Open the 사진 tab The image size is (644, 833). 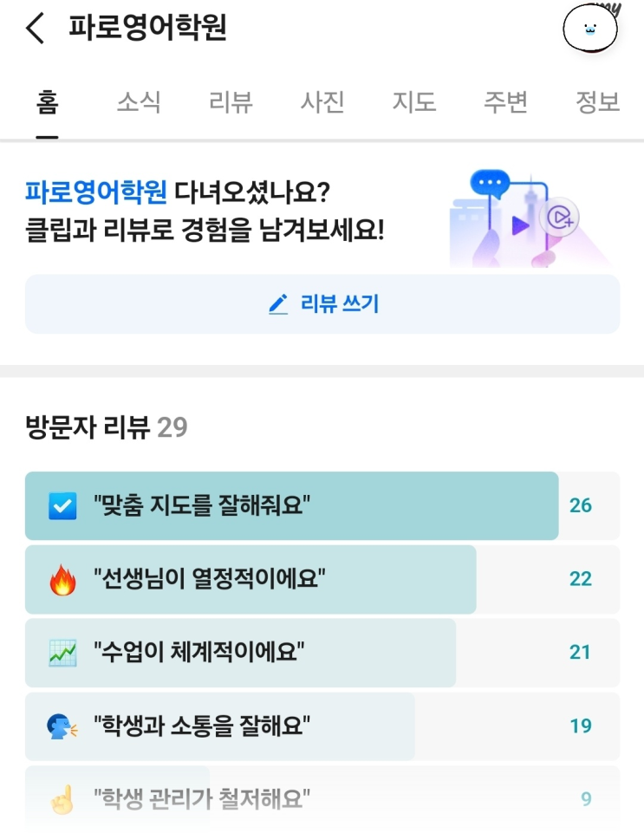322,102
